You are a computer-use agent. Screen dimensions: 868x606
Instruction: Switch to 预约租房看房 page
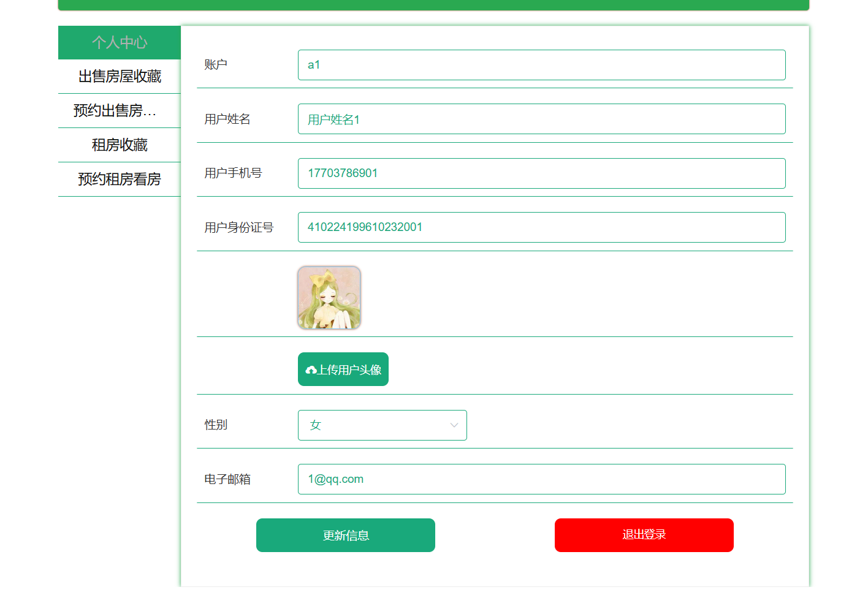point(120,180)
